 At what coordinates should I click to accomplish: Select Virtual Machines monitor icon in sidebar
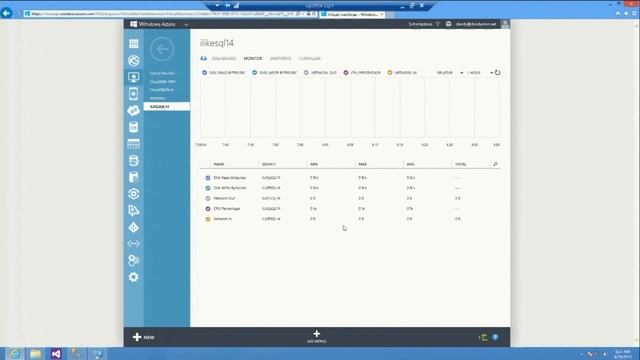pyautogui.click(x=133, y=77)
